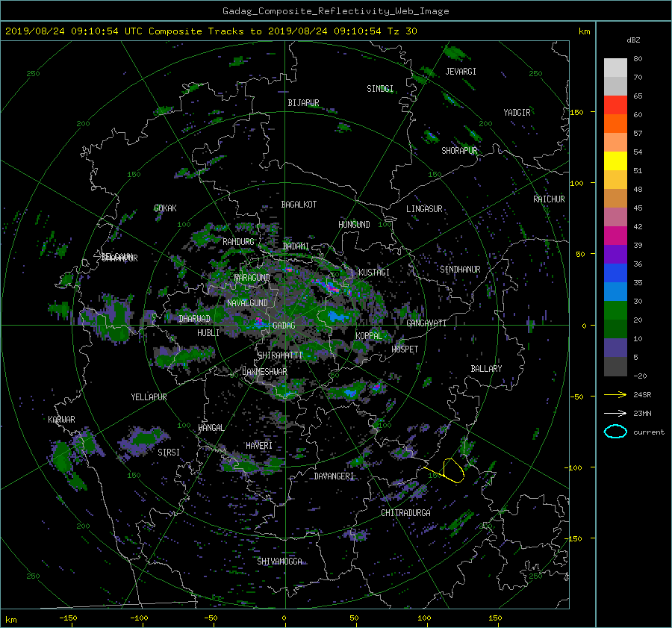Select the green 30 dBZ color swatch
The height and width of the screenshot is (628, 672).
[615, 310]
